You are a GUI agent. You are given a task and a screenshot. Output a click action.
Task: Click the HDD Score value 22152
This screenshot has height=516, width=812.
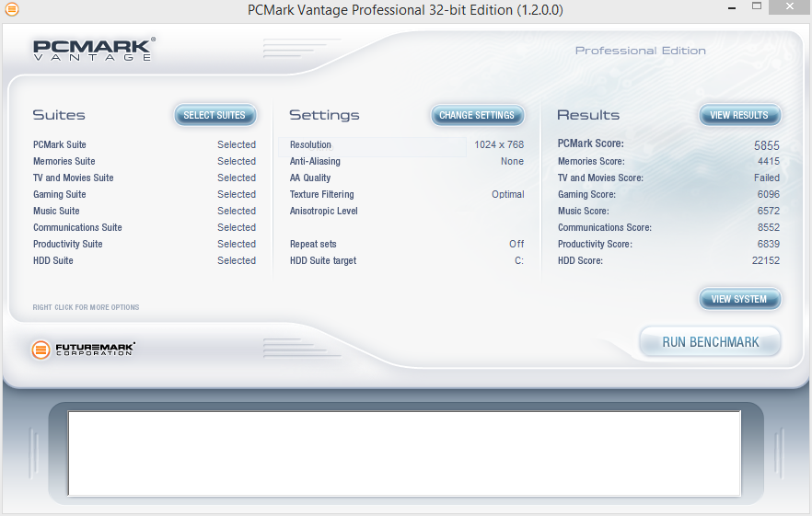click(766, 261)
